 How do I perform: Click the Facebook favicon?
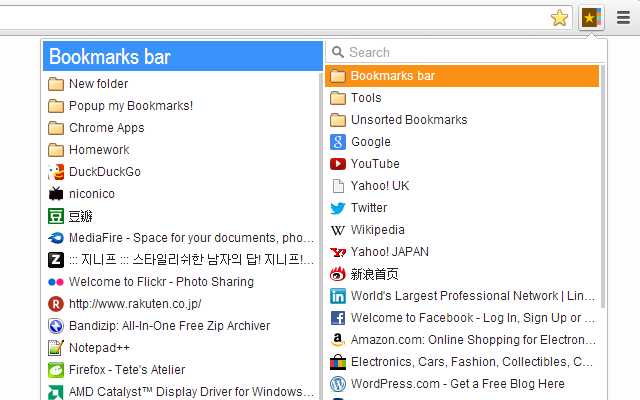[338, 318]
